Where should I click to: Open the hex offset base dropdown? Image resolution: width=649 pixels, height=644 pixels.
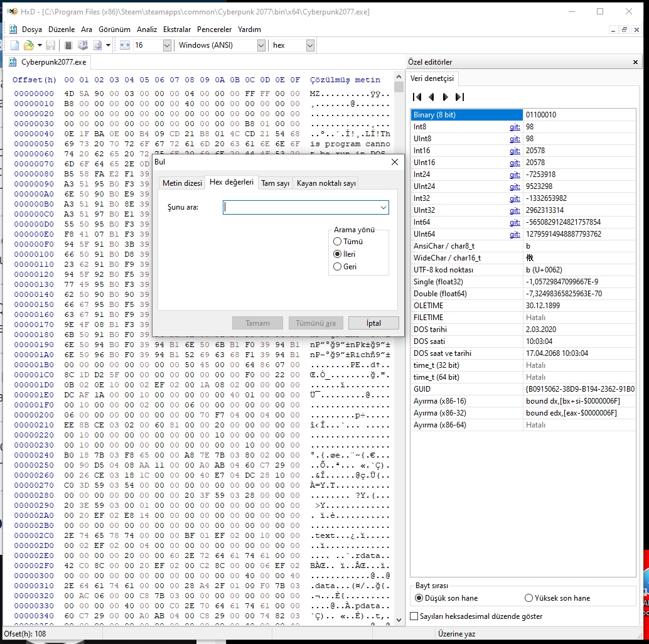click(310, 45)
